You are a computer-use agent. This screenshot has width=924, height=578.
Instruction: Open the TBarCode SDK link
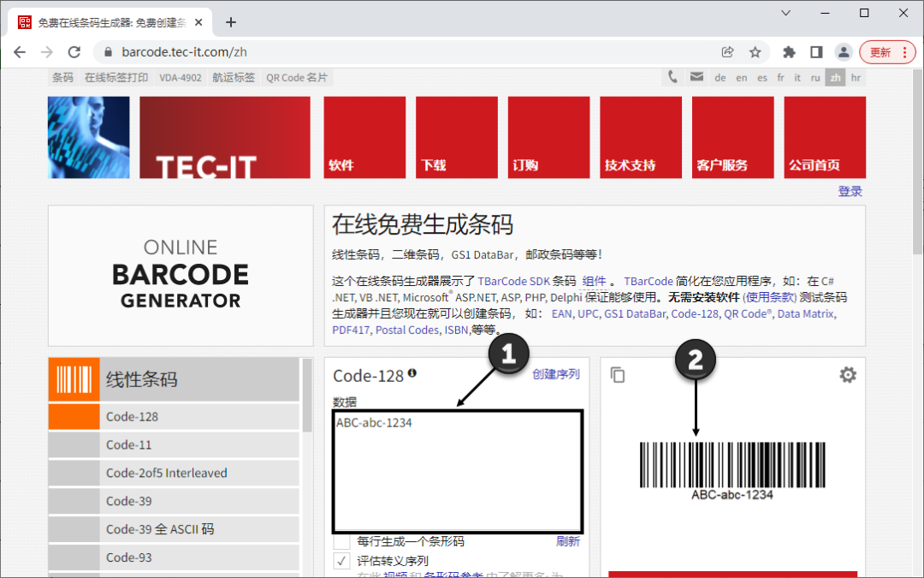coord(514,282)
